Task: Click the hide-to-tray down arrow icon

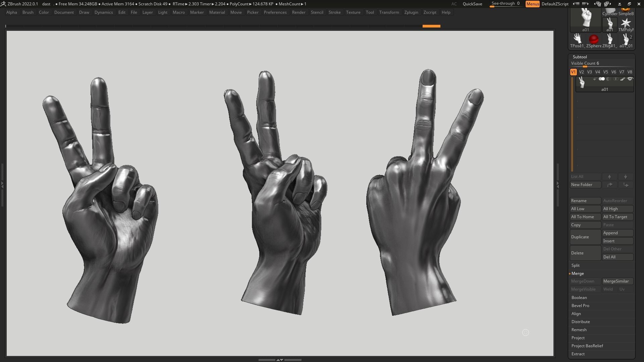Action: click(x=620, y=4)
